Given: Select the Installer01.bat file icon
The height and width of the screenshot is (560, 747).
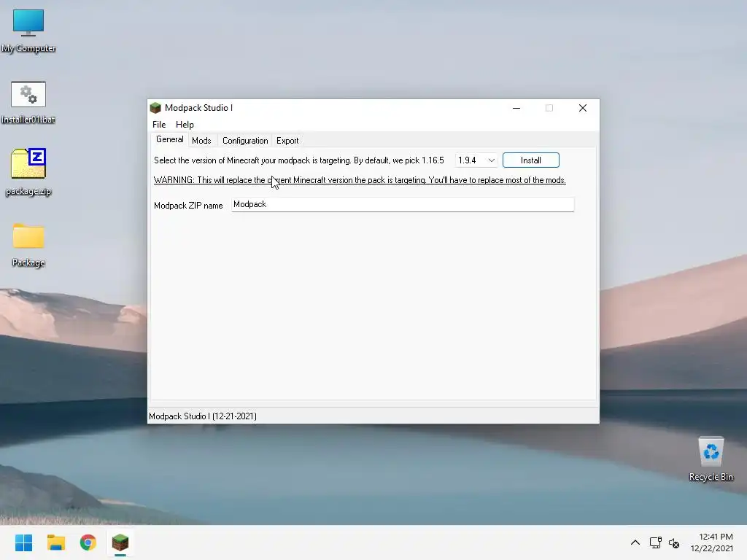Looking at the screenshot, I should [28, 102].
